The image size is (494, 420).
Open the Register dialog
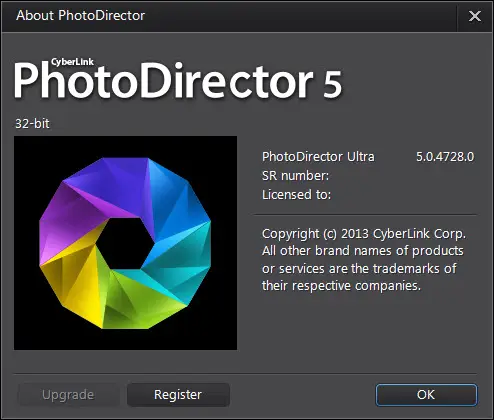(178, 395)
